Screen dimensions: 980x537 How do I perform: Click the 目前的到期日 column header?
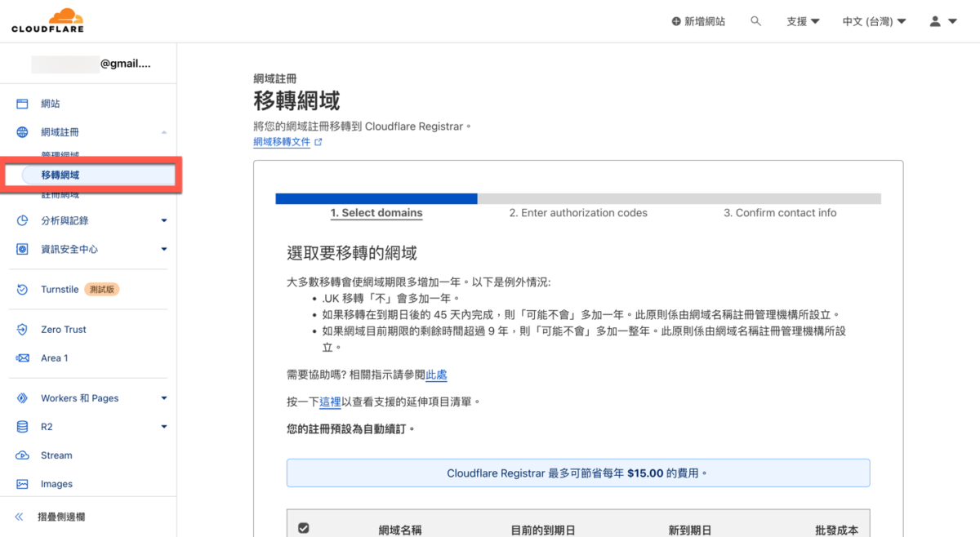[x=543, y=530]
